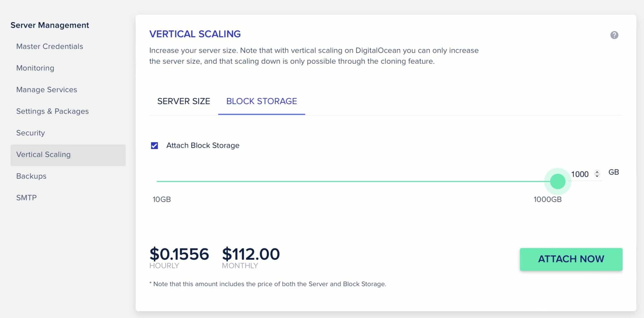Switch to the Server Size tab
Viewport: 644px width, 318px height.
[x=184, y=101]
